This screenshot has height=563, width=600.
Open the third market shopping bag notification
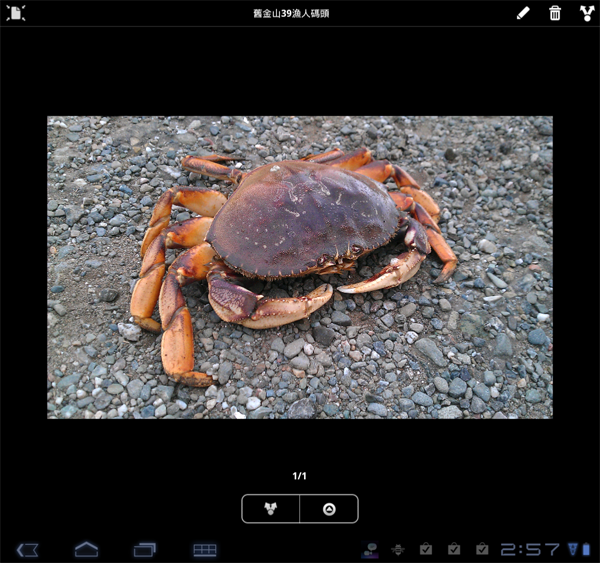click(x=482, y=549)
